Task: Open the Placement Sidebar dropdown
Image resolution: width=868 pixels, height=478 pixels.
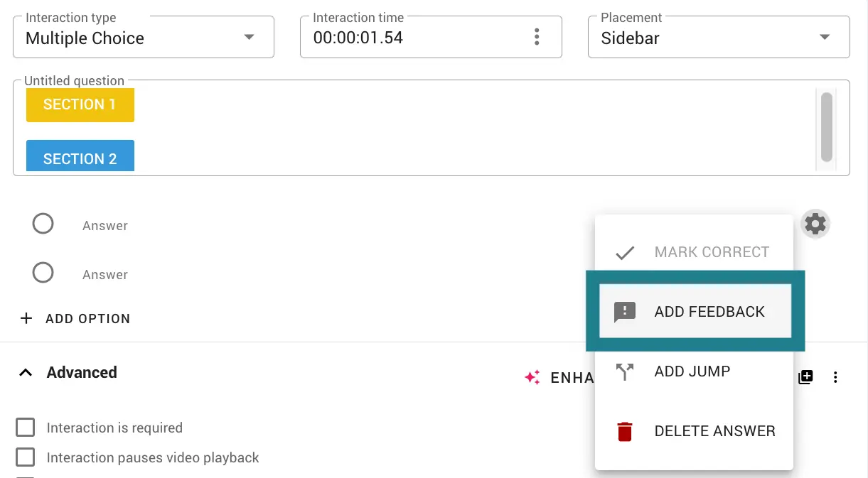Action: click(x=719, y=37)
